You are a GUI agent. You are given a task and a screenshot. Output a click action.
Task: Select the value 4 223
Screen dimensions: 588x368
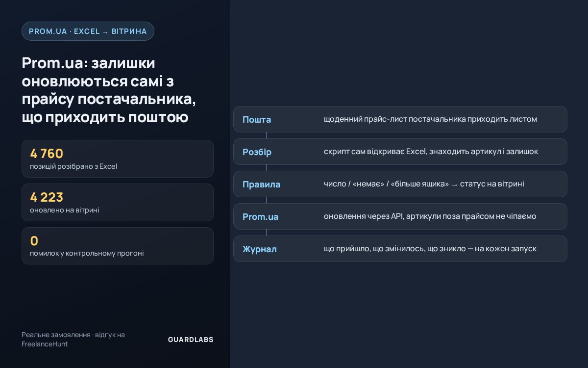[47, 197]
